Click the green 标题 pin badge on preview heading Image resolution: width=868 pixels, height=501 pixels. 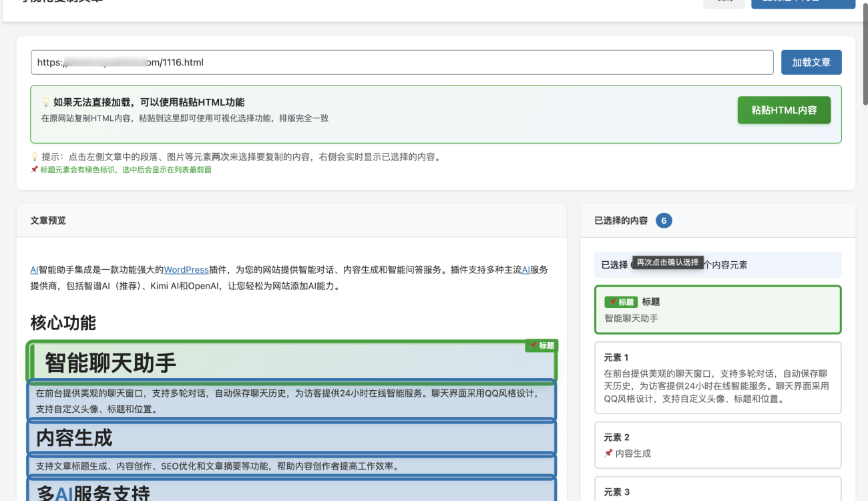point(541,345)
